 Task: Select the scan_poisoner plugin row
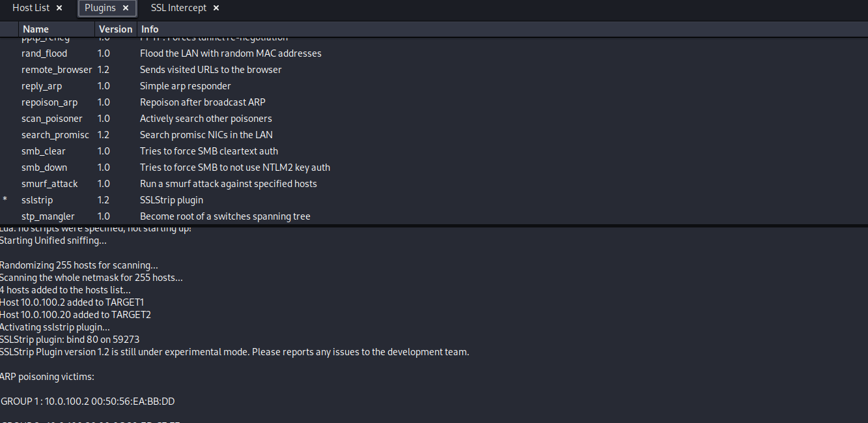click(x=51, y=119)
